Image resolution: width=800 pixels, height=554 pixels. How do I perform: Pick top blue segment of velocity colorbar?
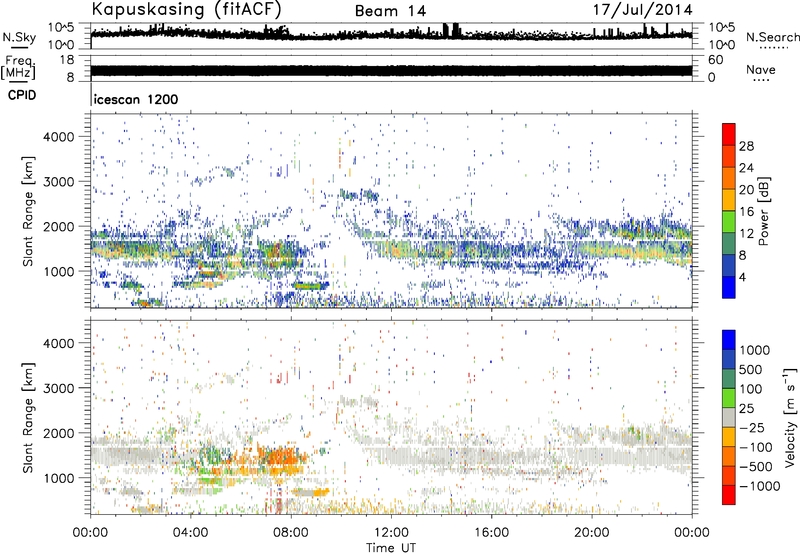729,340
